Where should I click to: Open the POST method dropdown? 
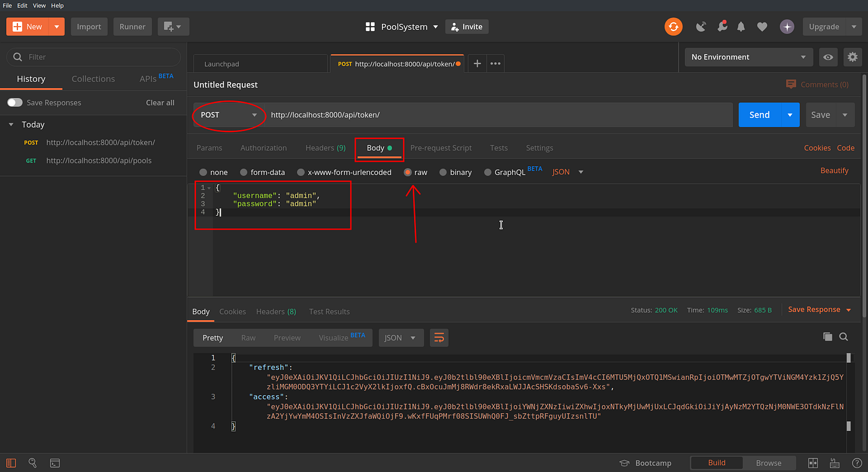coord(229,115)
